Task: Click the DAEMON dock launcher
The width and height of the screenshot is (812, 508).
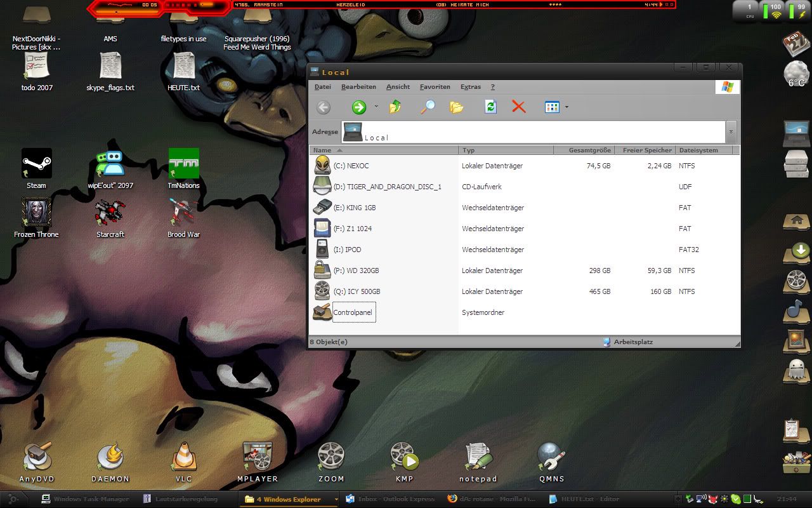Action: (110, 462)
